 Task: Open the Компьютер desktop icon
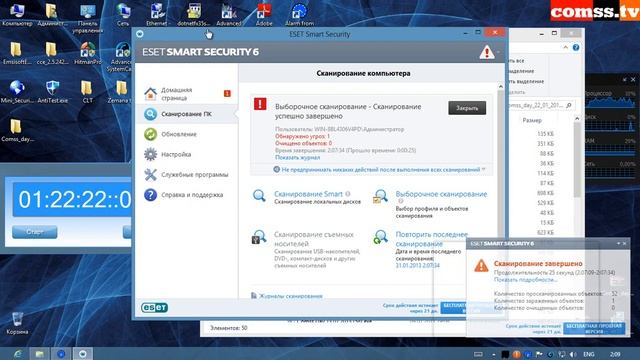click(x=17, y=14)
